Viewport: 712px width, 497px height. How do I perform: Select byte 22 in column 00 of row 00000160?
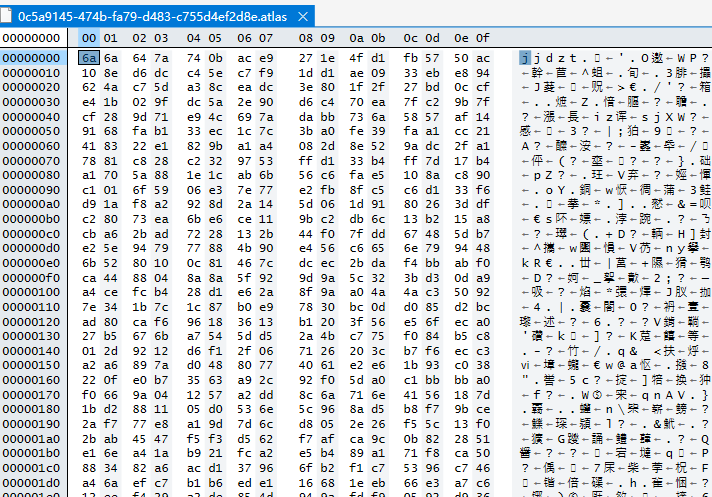pos(89,380)
